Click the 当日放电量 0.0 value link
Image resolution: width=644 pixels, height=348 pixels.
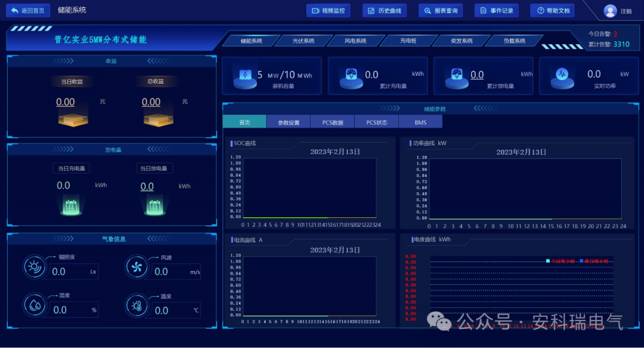[147, 186]
